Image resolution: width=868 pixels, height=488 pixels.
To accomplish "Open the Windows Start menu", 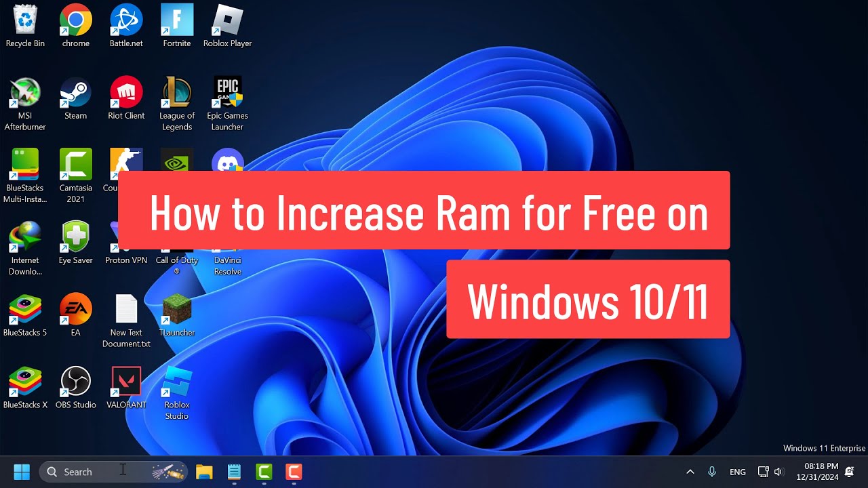I will [x=22, y=472].
